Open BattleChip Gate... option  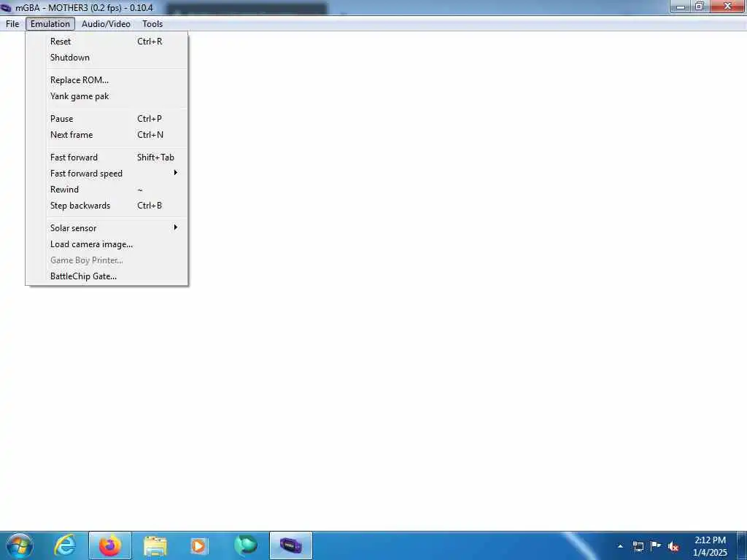[x=107, y=276]
